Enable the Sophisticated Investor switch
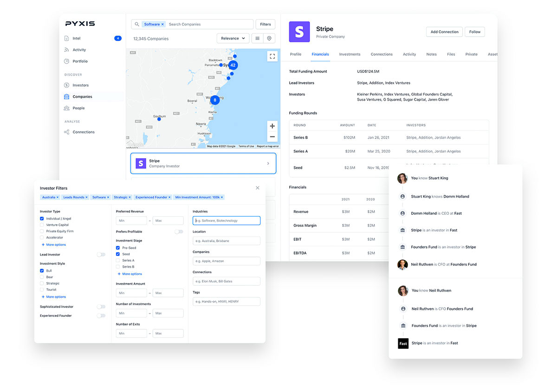The height and width of the screenshot is (392, 557). point(101,307)
